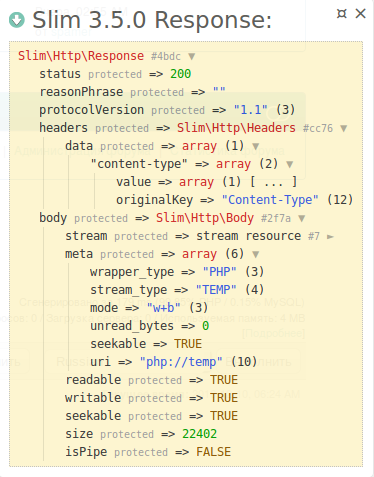Click the isPipe FALSE value
Image resolution: width=374 pixels, height=477 pixels.
[213, 452]
